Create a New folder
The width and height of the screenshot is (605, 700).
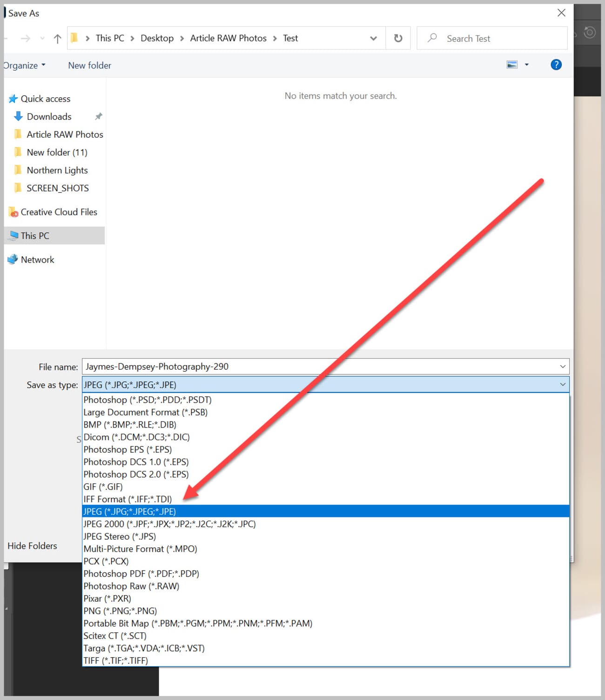89,65
